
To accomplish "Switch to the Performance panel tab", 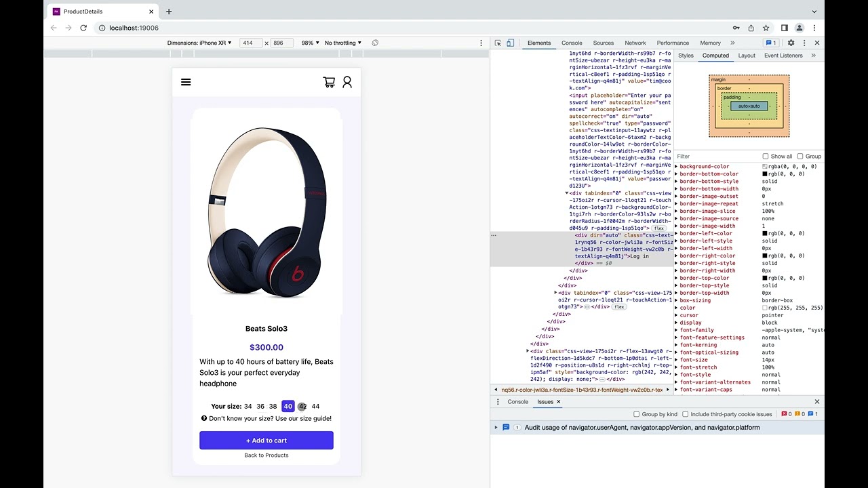I will pyautogui.click(x=673, y=43).
